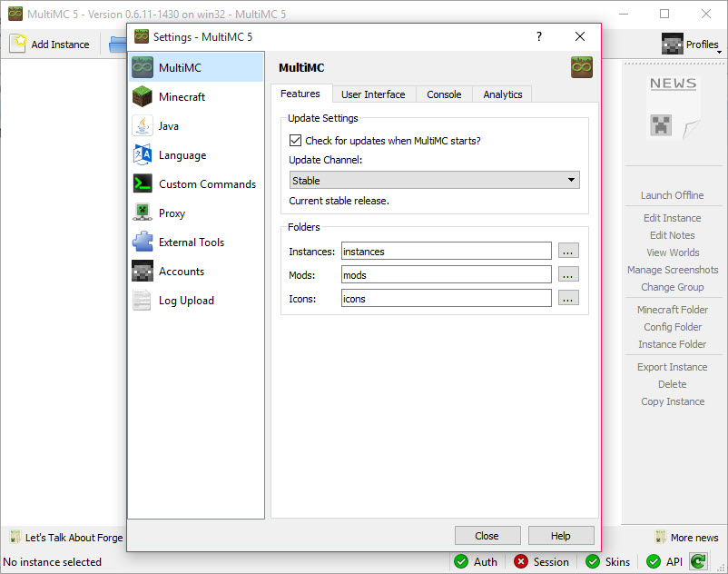Click the refresh status icon

698,561
